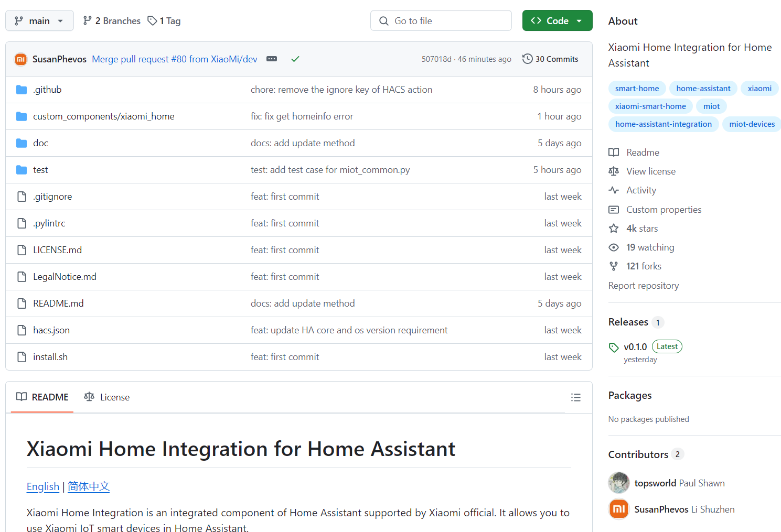Click Report repository link
This screenshot has height=532, width=781.
click(643, 286)
